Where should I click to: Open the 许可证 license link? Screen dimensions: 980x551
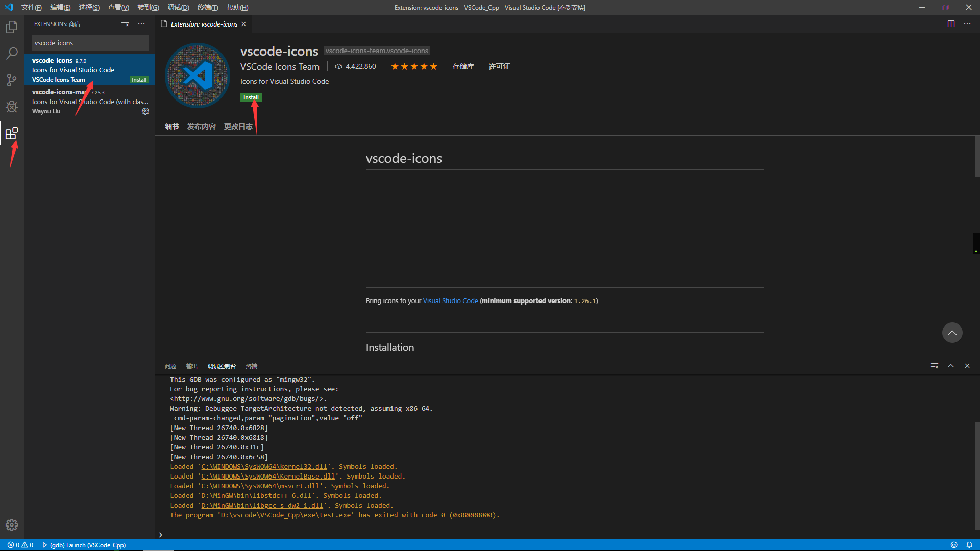(499, 66)
